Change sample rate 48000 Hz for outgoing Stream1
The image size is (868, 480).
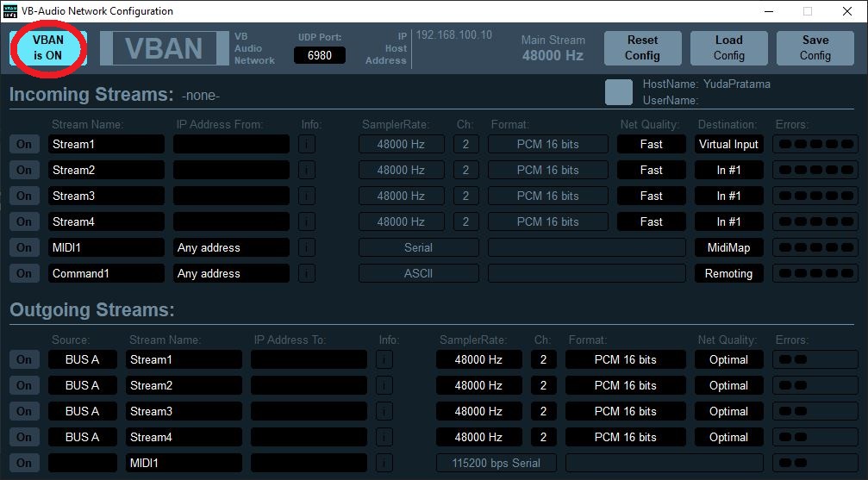pos(479,359)
